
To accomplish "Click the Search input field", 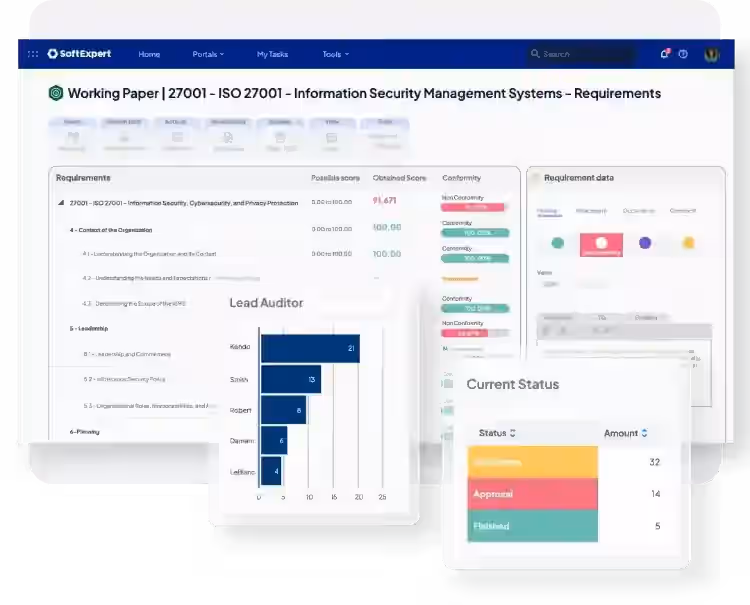I will pos(581,54).
